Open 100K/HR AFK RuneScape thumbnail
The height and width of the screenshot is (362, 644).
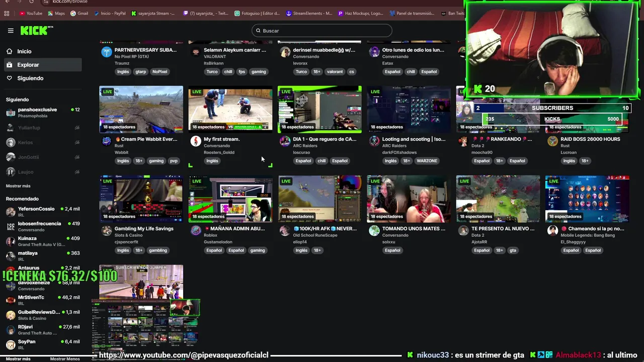319,199
